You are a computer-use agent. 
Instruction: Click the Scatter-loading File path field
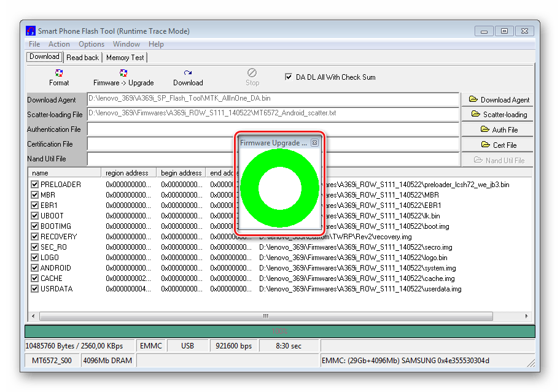point(273,113)
